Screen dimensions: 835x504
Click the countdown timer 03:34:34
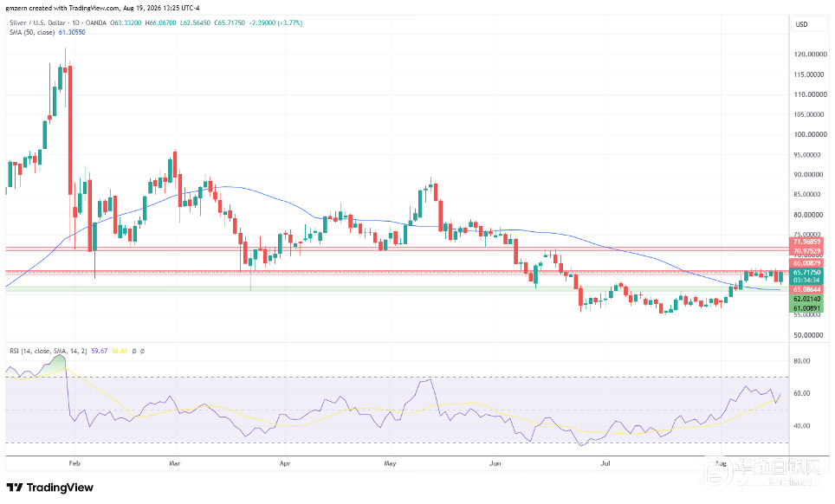tap(806, 280)
